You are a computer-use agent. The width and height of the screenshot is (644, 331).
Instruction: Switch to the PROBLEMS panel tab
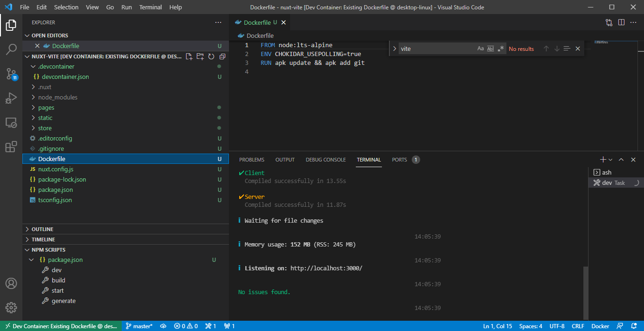coord(251,160)
